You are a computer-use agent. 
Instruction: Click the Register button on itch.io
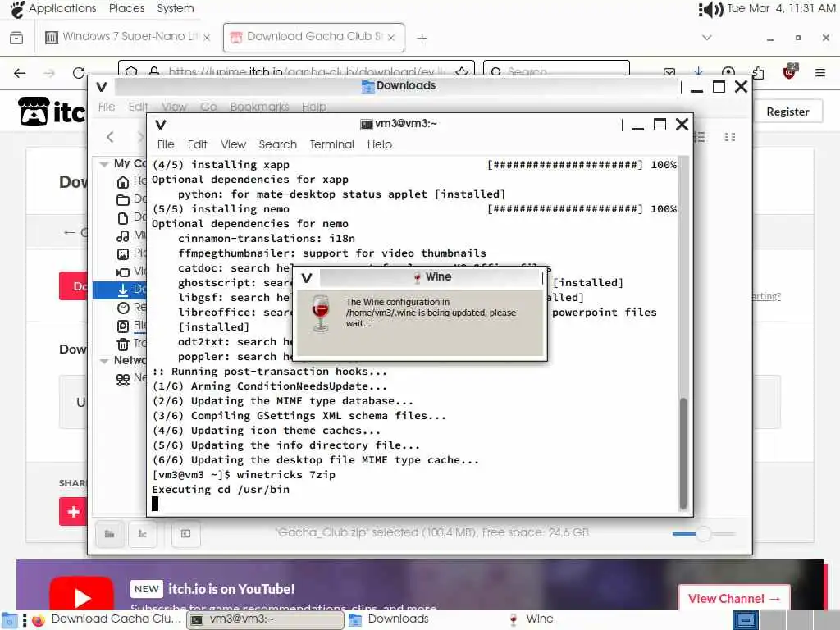coord(787,112)
